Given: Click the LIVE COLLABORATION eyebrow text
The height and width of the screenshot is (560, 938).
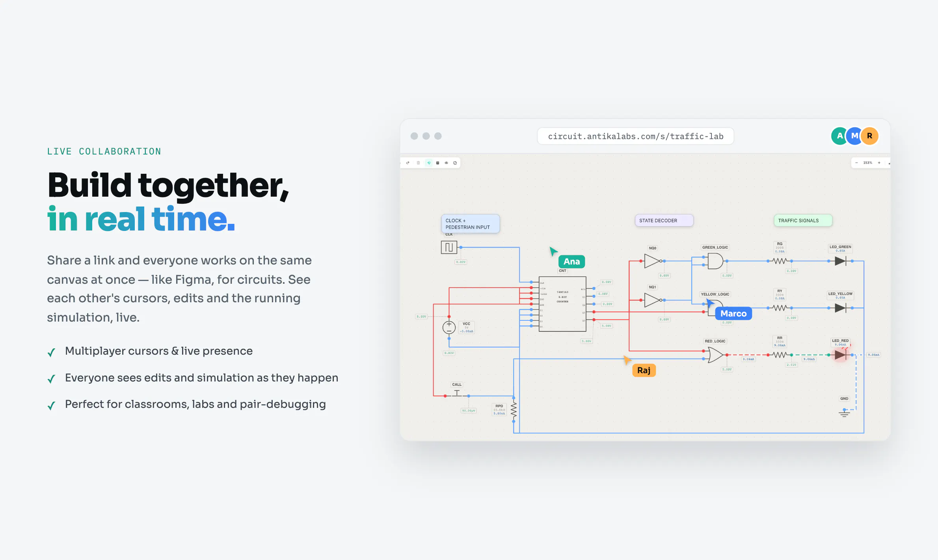Looking at the screenshot, I should tap(104, 151).
